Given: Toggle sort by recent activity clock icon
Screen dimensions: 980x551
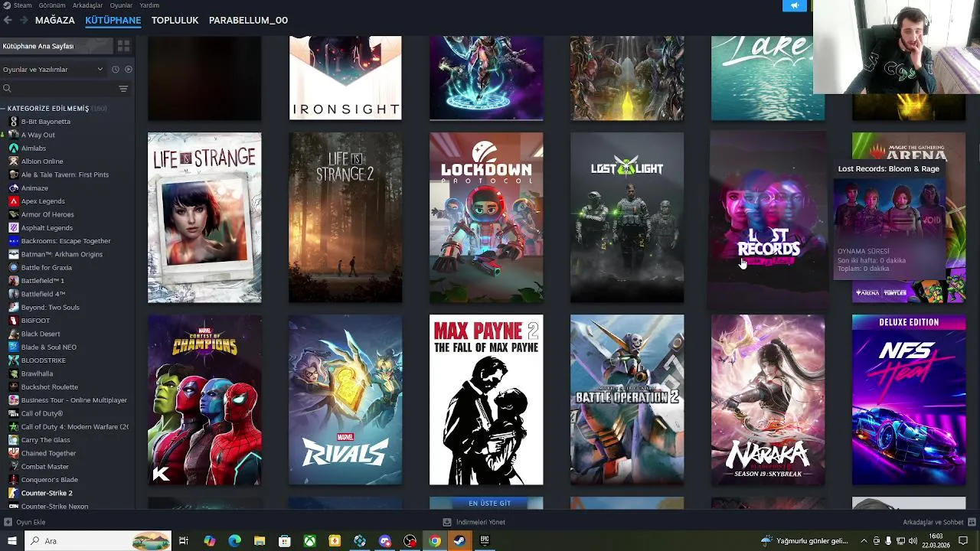Looking at the screenshot, I should point(116,70).
